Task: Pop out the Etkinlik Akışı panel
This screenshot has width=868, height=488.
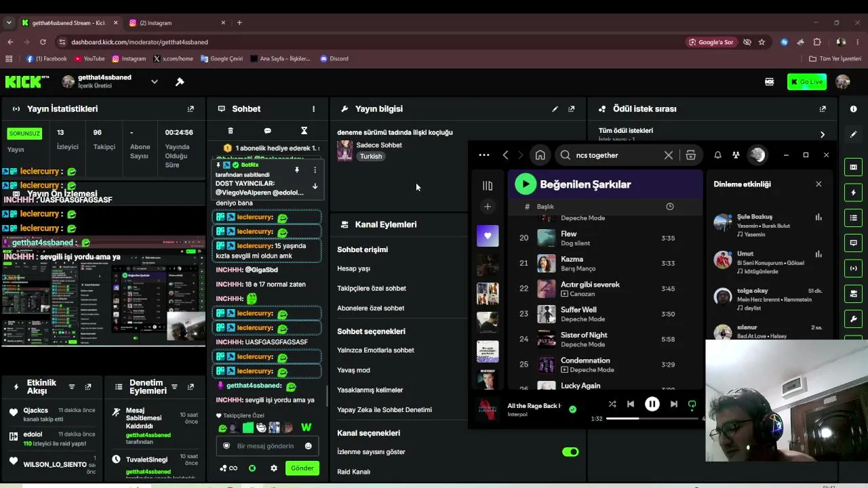Action: pos(87,387)
